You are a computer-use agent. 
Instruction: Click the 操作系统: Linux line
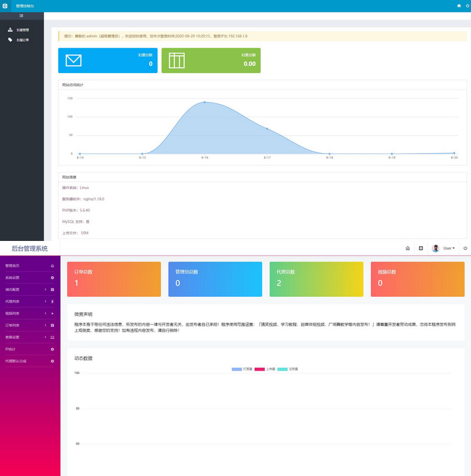click(75, 187)
